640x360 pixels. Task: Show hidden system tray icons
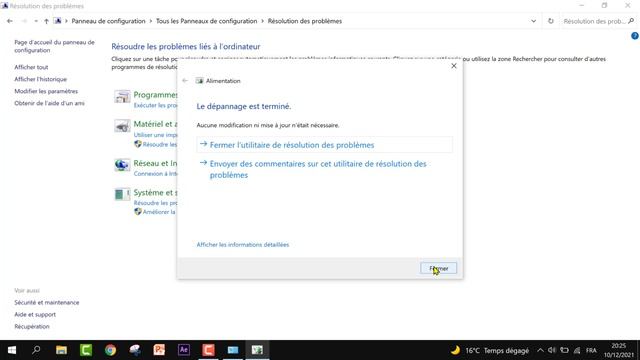pyautogui.click(x=540, y=350)
